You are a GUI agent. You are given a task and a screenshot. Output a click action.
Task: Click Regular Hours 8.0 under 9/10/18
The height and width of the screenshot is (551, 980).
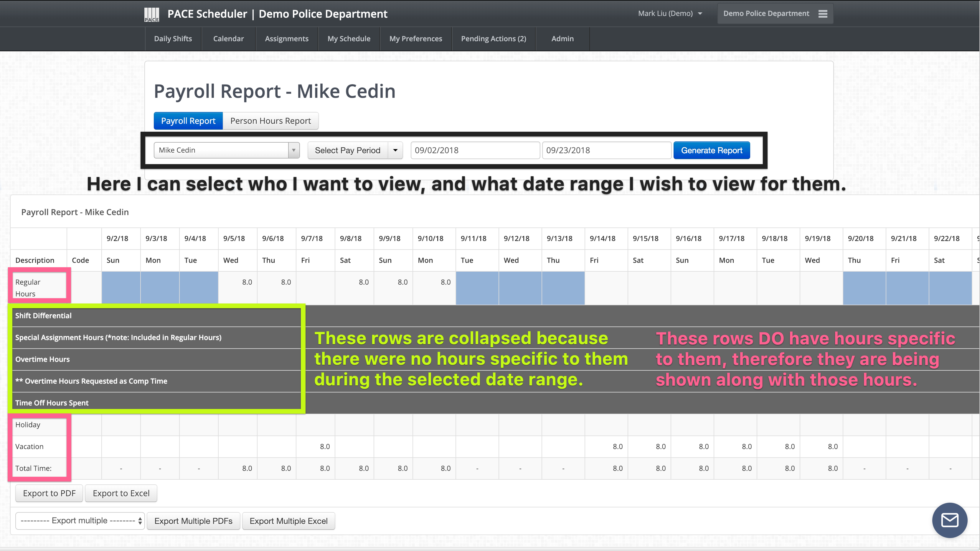[x=446, y=282]
